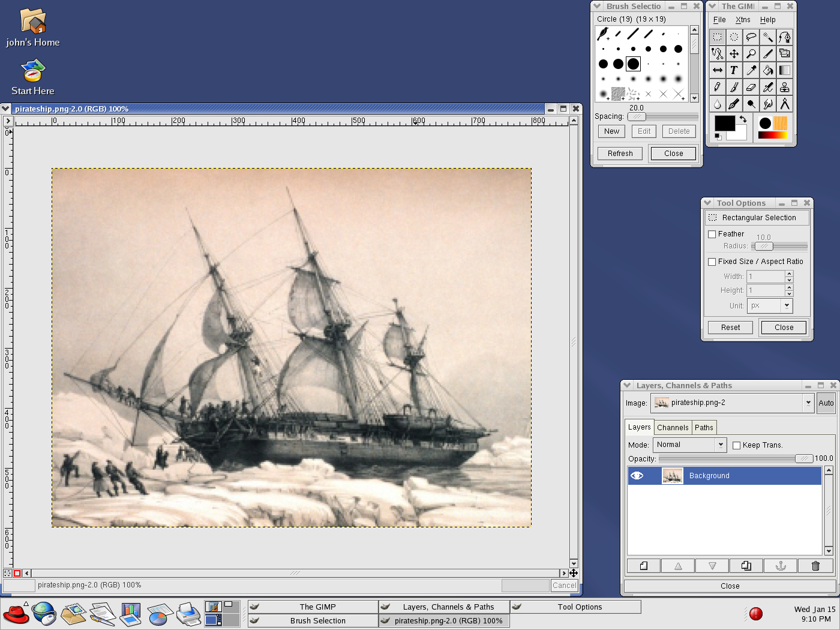
Task: Click the black foreground color swatch
Action: [x=724, y=123]
